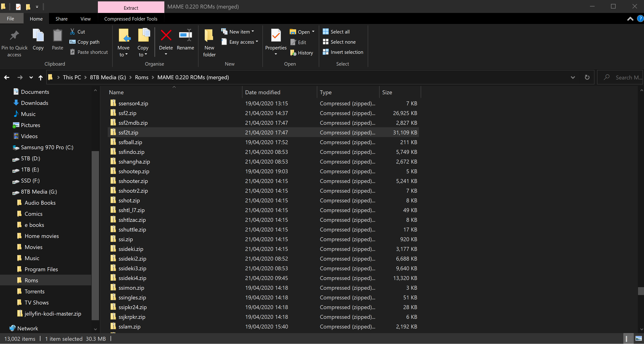The width and height of the screenshot is (644, 344).
Task: Sort by Type column header
Action: coord(348,92)
